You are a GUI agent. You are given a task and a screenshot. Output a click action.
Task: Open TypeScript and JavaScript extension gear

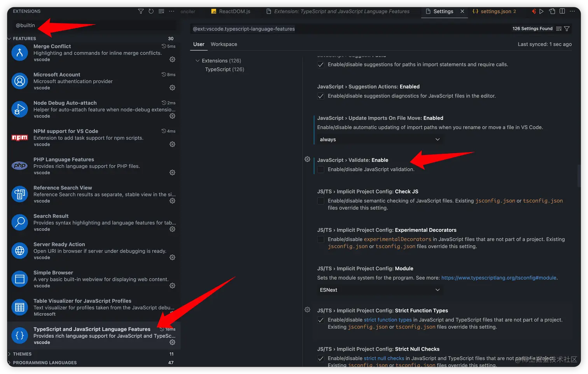172,342
